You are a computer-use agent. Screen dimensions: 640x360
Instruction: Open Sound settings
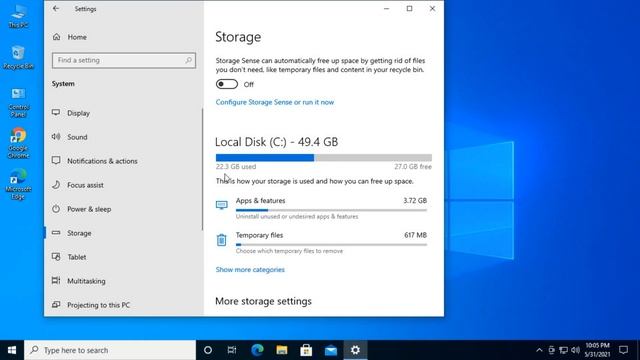click(x=77, y=137)
